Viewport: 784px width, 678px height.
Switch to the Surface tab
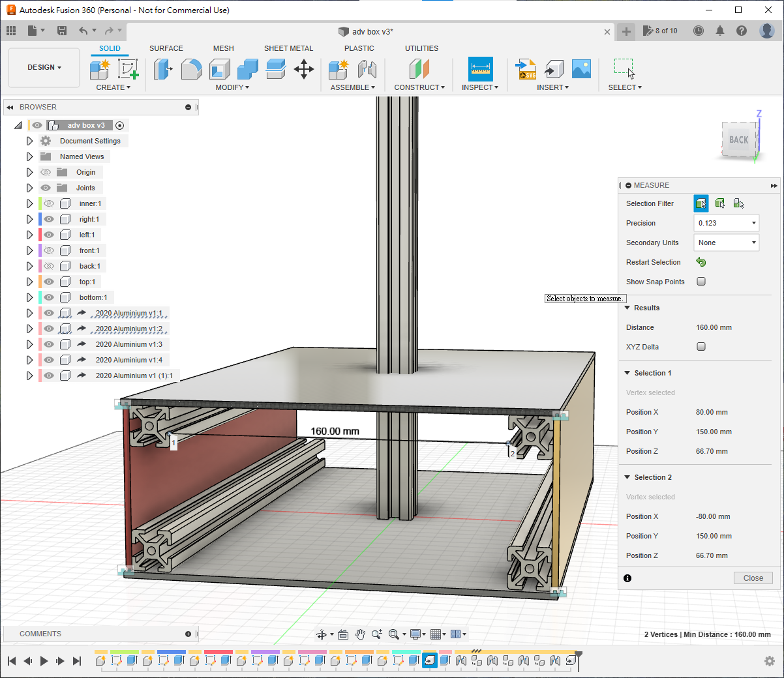(x=166, y=48)
